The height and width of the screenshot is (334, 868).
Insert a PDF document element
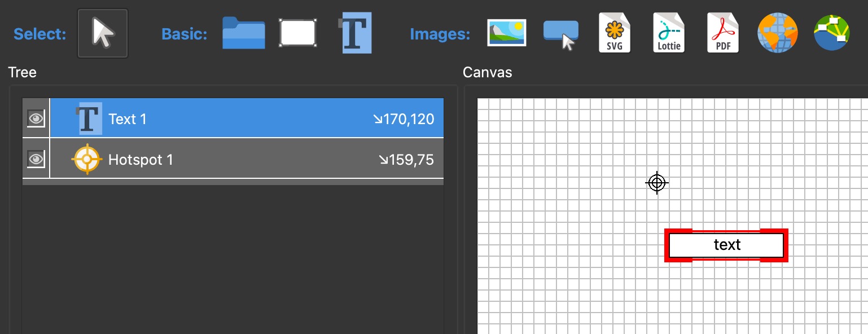point(723,33)
